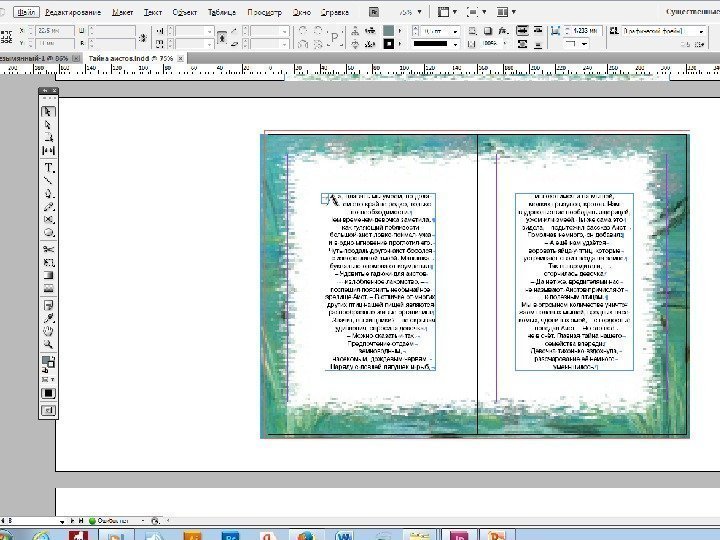720x540 pixels.
Task: Click Apply Color button in the toolbox
Action: click(48, 394)
